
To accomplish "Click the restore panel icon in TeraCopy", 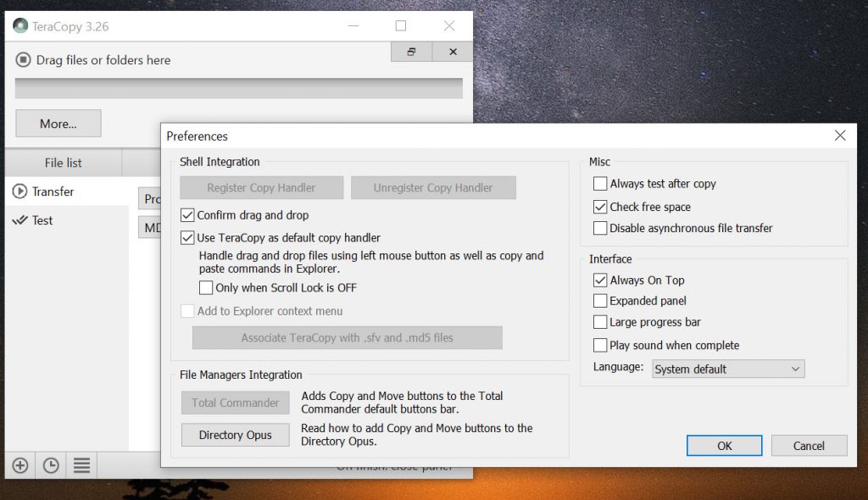I will coord(411,52).
